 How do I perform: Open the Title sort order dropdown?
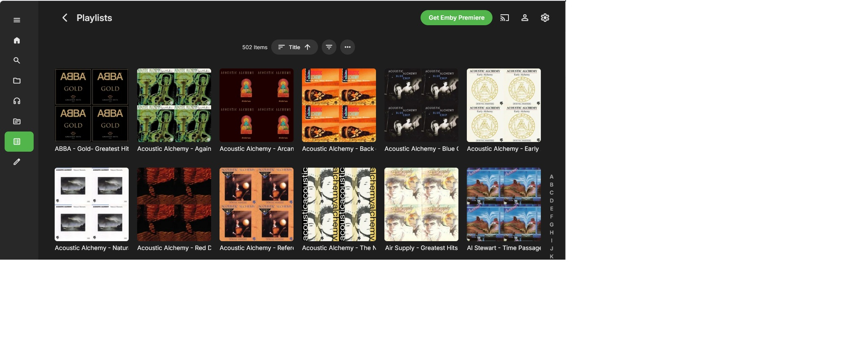point(294,47)
